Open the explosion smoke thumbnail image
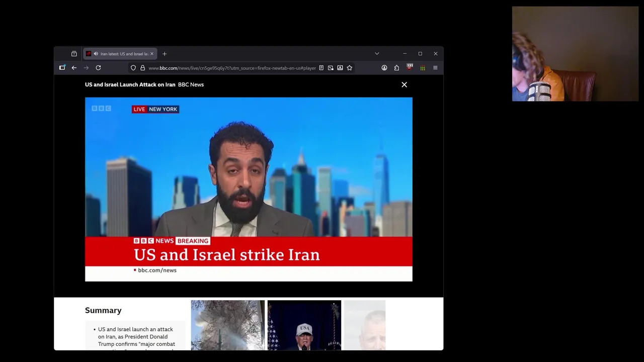Screen dimensions: 644x362 click(x=227, y=325)
